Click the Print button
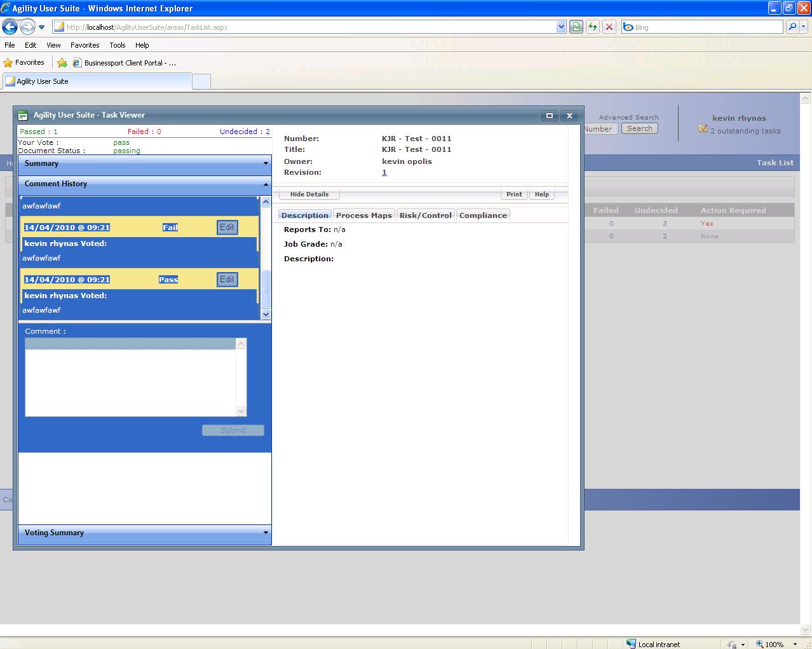Viewport: 812px width, 649px height. pos(514,194)
